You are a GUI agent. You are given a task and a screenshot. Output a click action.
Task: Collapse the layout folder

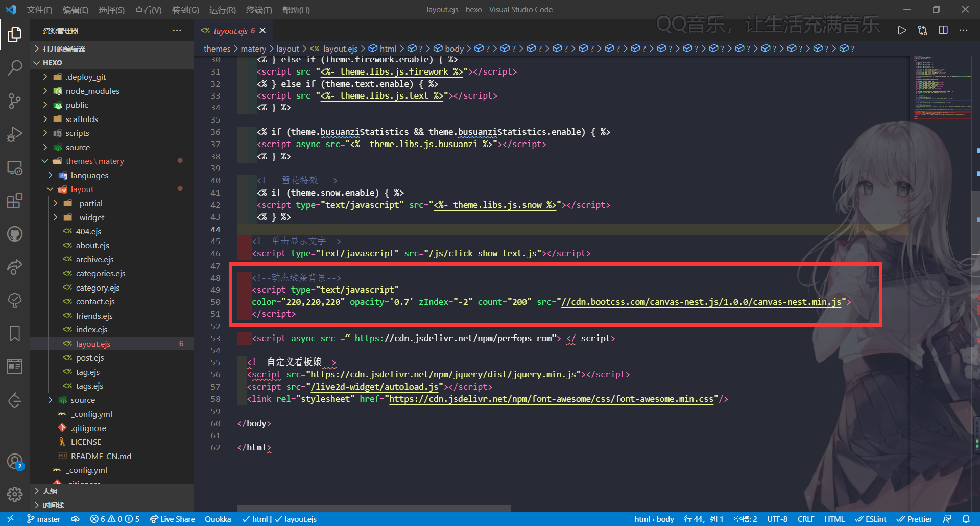tap(112, 189)
